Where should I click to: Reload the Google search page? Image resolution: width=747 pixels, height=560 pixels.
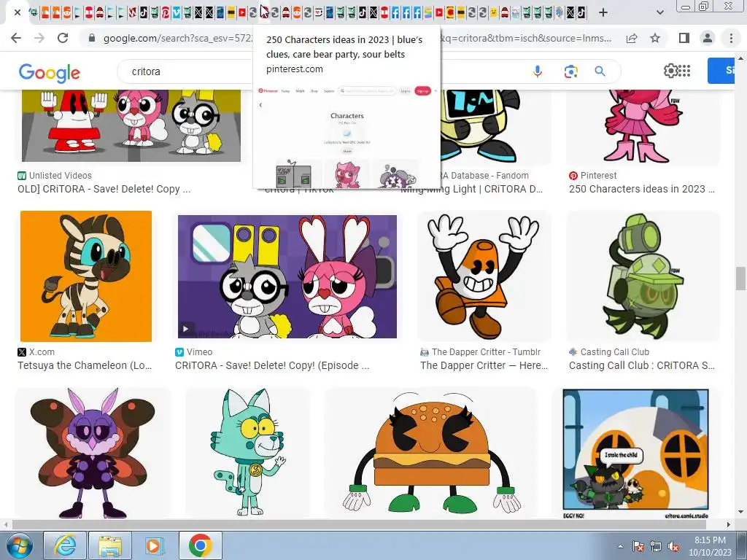(x=63, y=38)
